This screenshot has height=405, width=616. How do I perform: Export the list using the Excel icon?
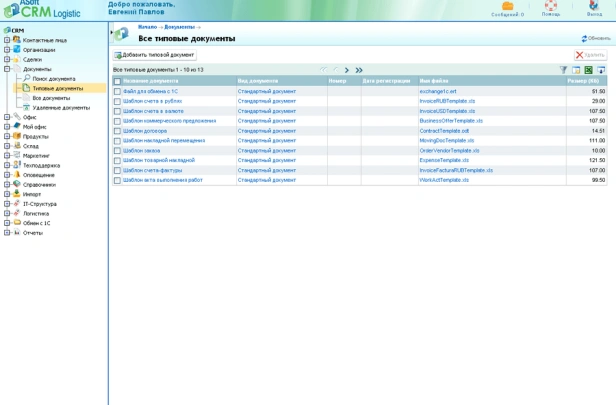[x=588, y=70]
